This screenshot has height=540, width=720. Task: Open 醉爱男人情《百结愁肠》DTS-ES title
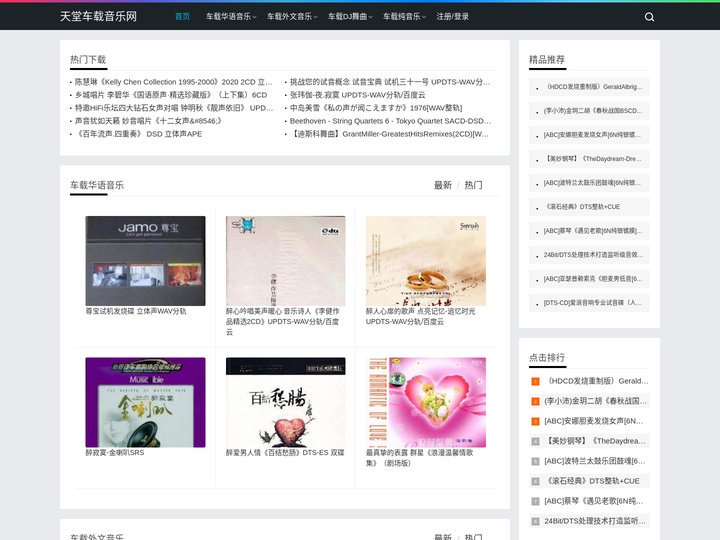285,453
